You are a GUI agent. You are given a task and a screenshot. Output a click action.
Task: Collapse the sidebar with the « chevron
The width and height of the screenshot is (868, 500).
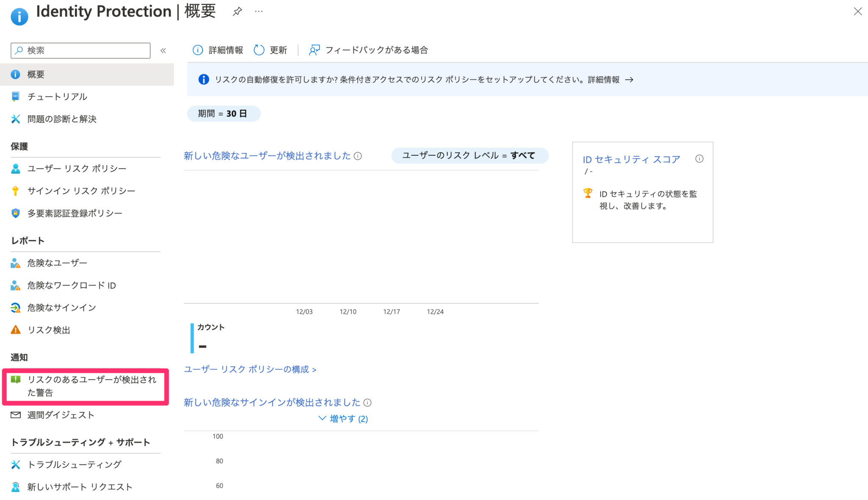pyautogui.click(x=163, y=50)
